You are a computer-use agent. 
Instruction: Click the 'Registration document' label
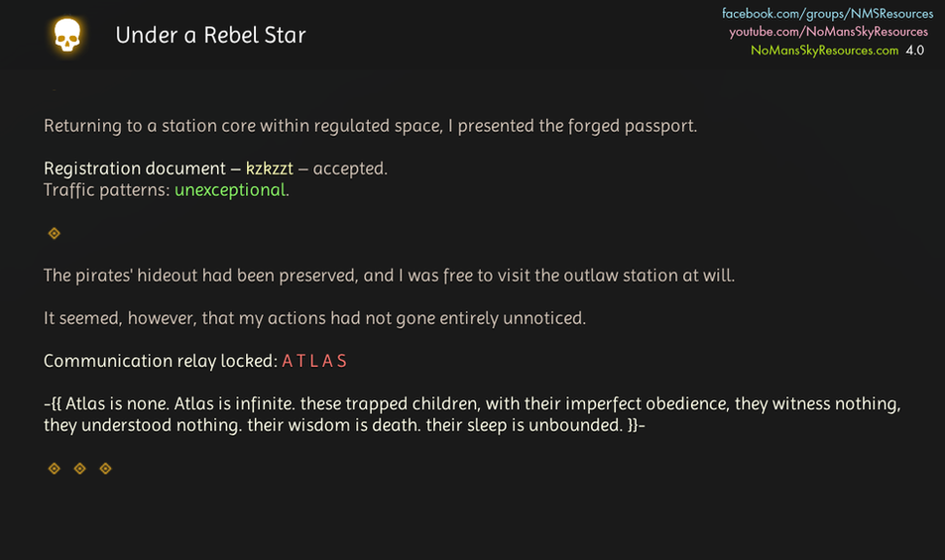coord(135,168)
